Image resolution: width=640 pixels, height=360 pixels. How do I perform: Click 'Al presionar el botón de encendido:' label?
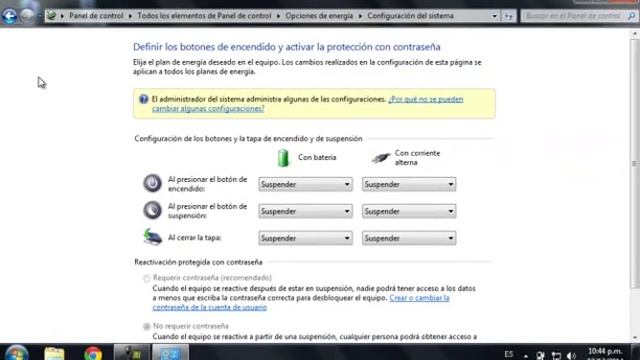pyautogui.click(x=207, y=184)
